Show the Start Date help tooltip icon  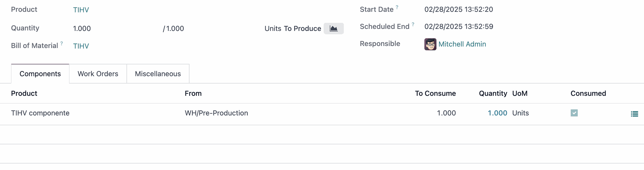[397, 7]
